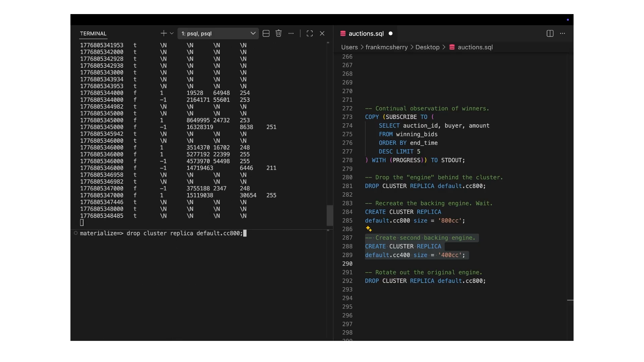Click the psql input line 'drop cluster replica default.cc800;'

pos(184,233)
